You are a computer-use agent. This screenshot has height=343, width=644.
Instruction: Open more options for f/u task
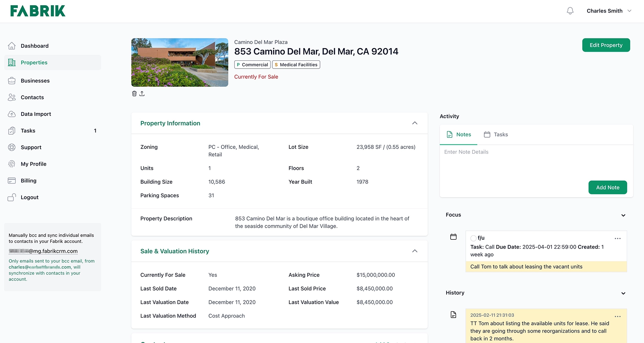(618, 238)
